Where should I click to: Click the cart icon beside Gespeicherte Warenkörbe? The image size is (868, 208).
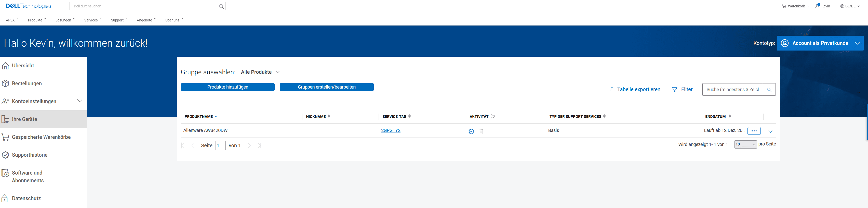pos(5,137)
